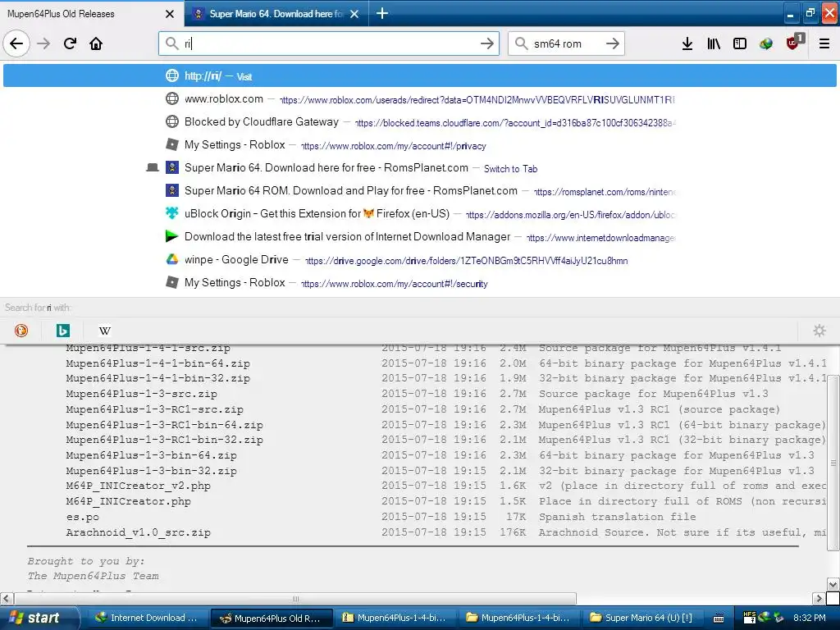Viewport: 840px width, 630px height.
Task: Close the Super Mario 64 tab
Action: [354, 14]
